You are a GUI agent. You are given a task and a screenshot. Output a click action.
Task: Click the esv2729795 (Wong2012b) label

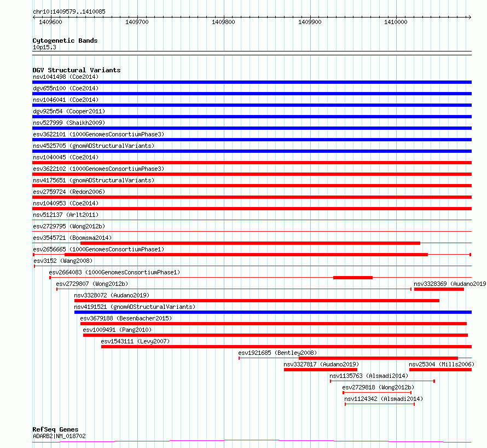pyautogui.click(x=69, y=226)
